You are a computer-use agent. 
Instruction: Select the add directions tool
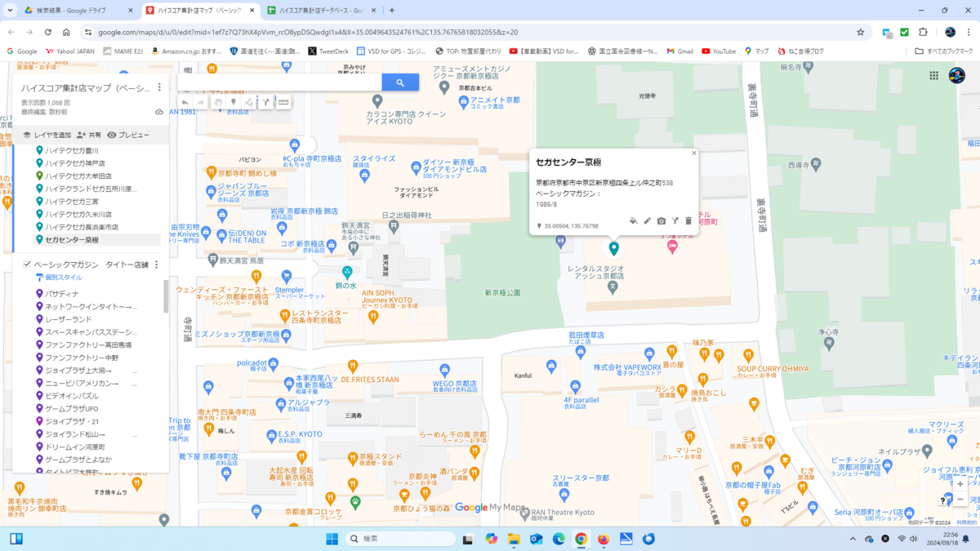point(266,103)
